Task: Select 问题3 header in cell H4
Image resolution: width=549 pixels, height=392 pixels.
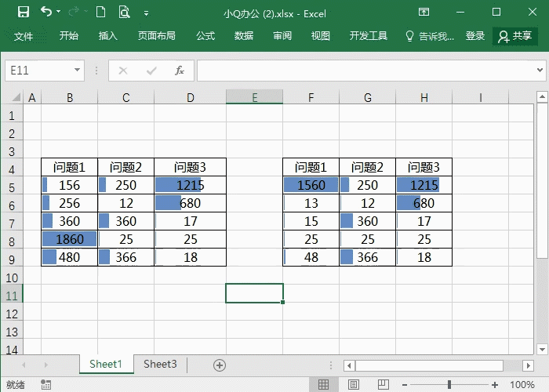Action: [x=424, y=167]
